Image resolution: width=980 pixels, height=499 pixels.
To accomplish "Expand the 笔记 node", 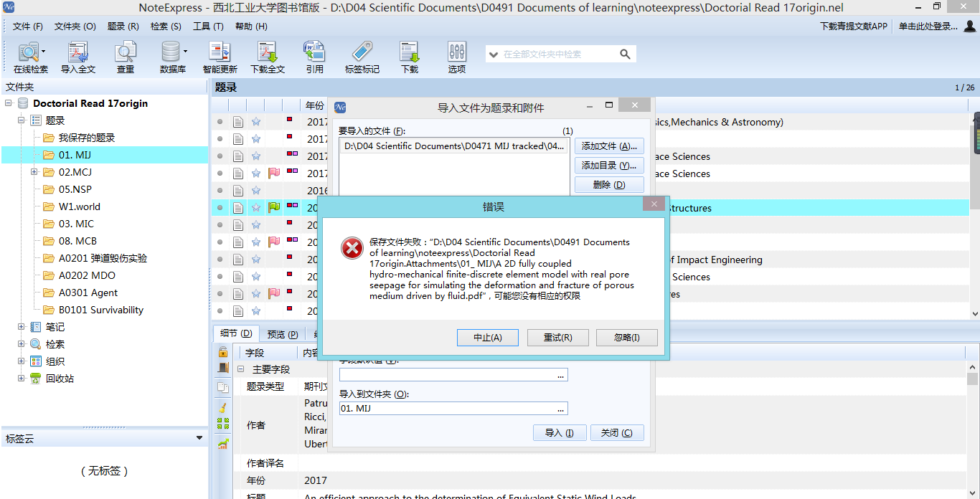I will point(22,327).
